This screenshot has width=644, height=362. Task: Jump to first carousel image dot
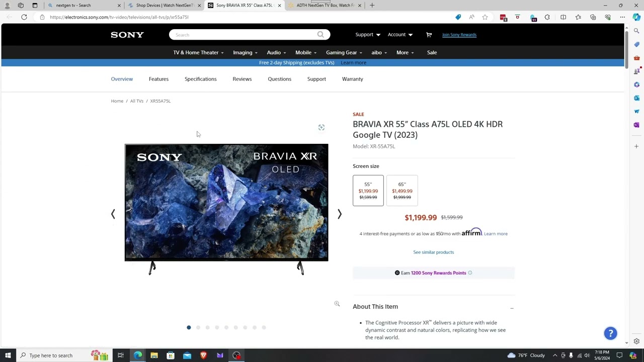[189, 327]
